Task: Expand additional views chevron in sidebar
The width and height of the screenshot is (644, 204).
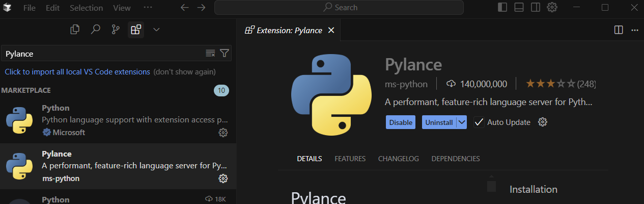Action: [x=156, y=30]
